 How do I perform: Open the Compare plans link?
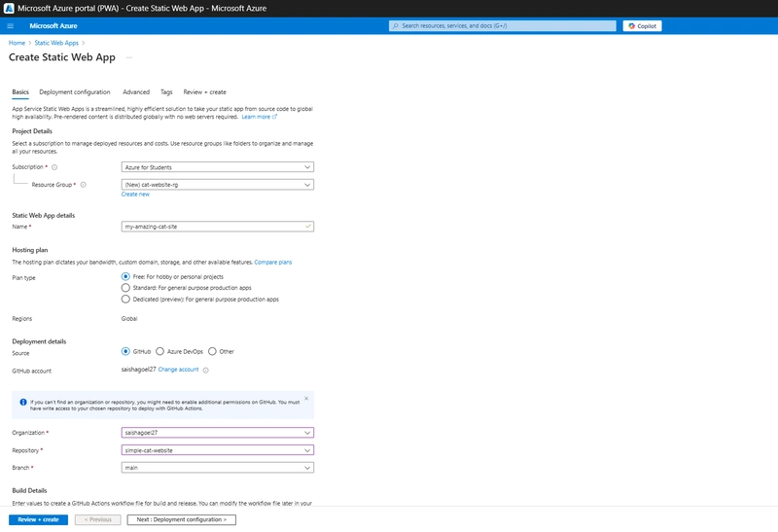click(273, 262)
